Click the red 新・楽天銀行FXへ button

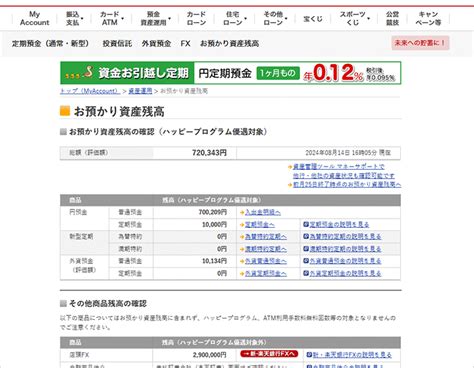click(269, 354)
